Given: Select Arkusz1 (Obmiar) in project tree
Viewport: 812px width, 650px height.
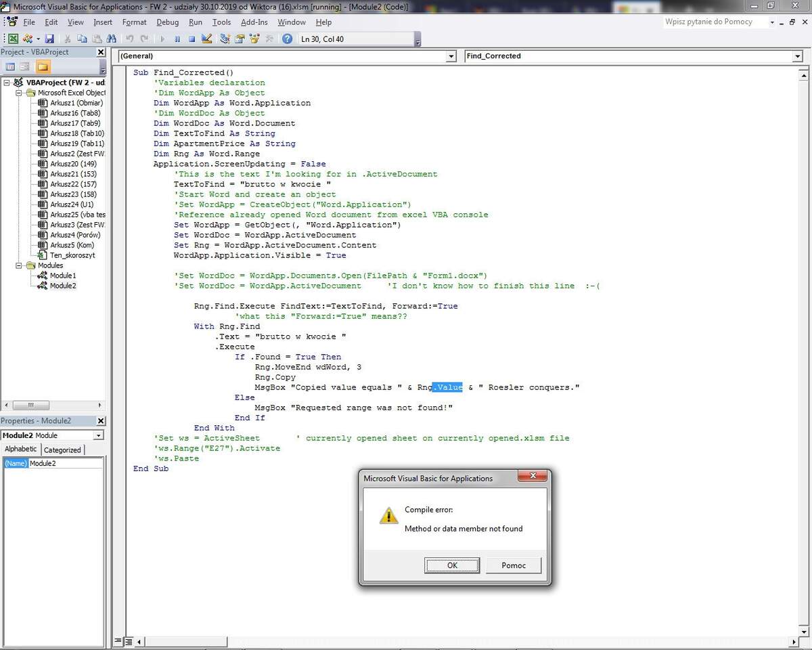Looking at the screenshot, I should click(76, 103).
